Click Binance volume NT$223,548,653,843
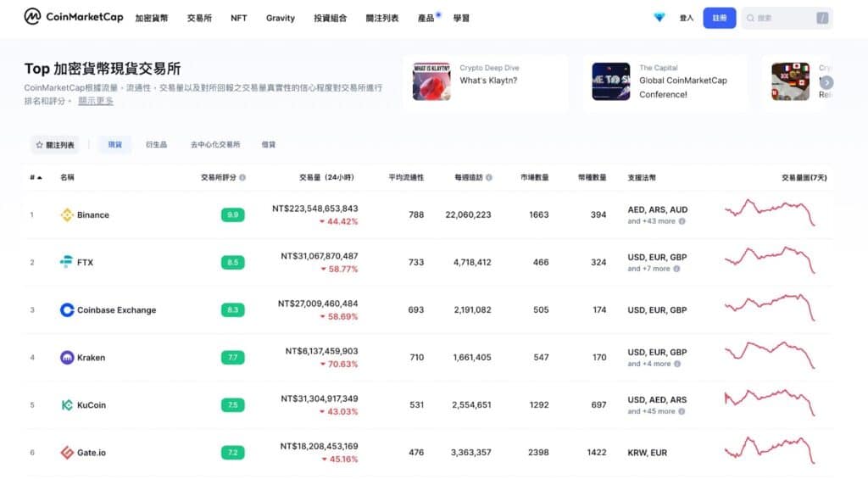Viewport: 868px width, 479px height. click(315, 209)
